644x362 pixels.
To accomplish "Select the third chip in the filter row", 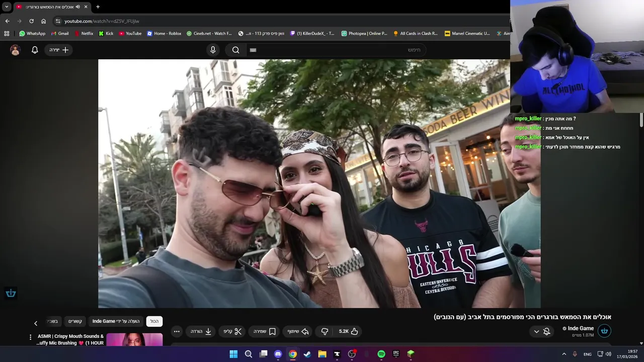I will coord(75,321).
